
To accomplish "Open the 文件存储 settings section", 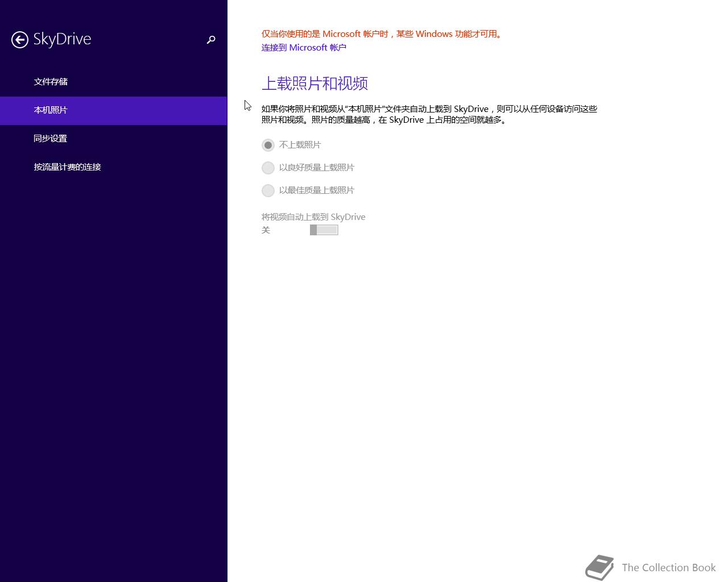I will click(x=113, y=82).
